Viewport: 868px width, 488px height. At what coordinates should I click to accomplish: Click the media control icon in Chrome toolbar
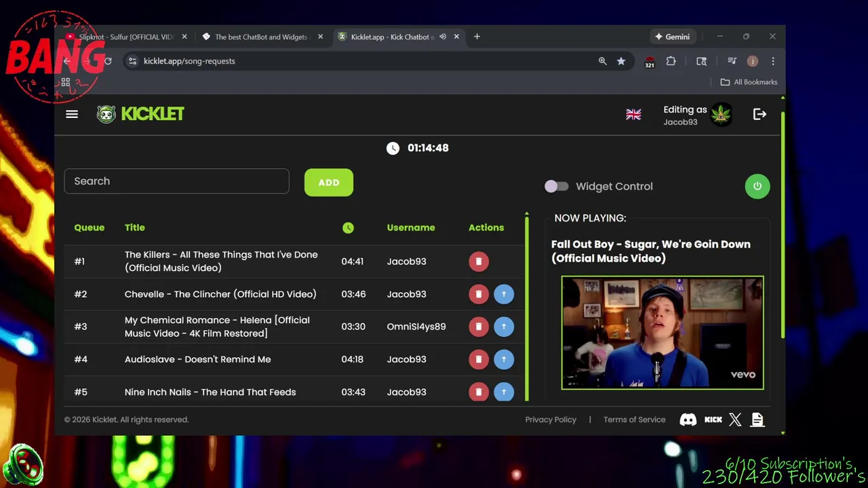732,61
